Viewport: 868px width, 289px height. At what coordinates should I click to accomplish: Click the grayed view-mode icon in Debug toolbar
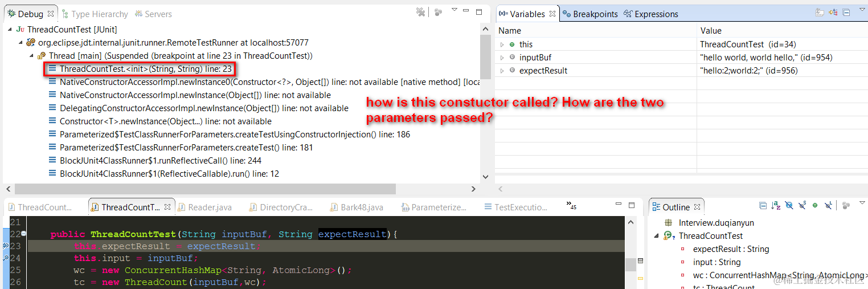point(439,12)
